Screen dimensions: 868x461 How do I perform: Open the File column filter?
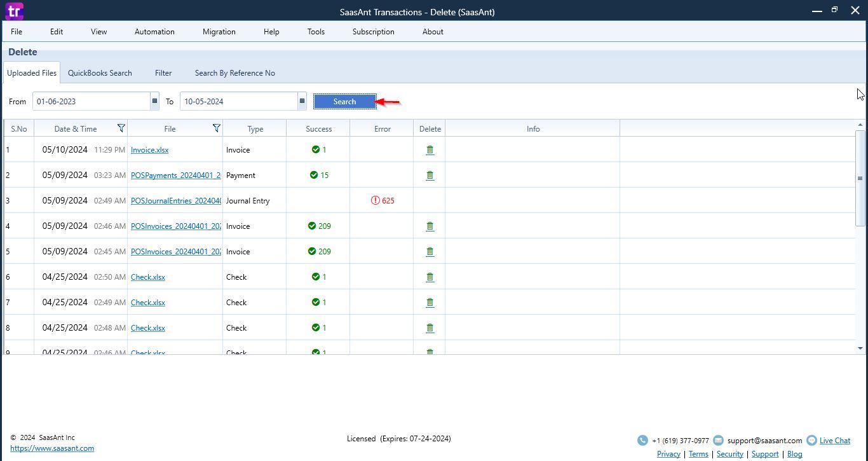pyautogui.click(x=216, y=128)
